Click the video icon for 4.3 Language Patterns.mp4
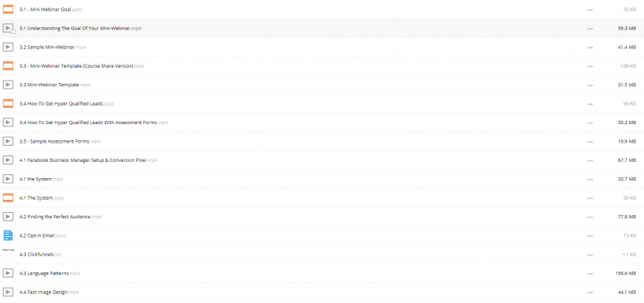This screenshot has height=303, width=644. tap(8, 273)
